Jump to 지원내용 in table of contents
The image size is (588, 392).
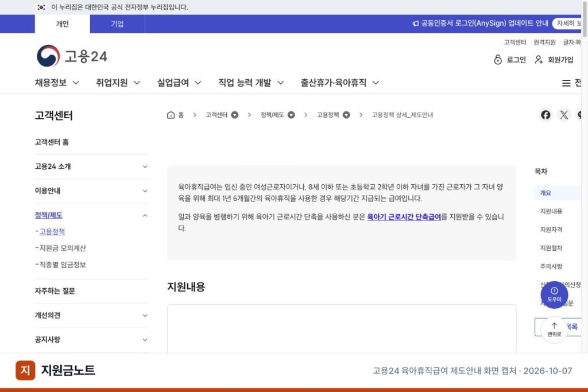[x=551, y=211]
